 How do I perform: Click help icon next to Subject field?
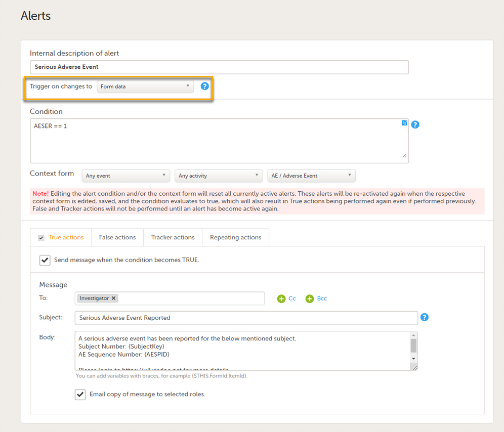click(425, 317)
